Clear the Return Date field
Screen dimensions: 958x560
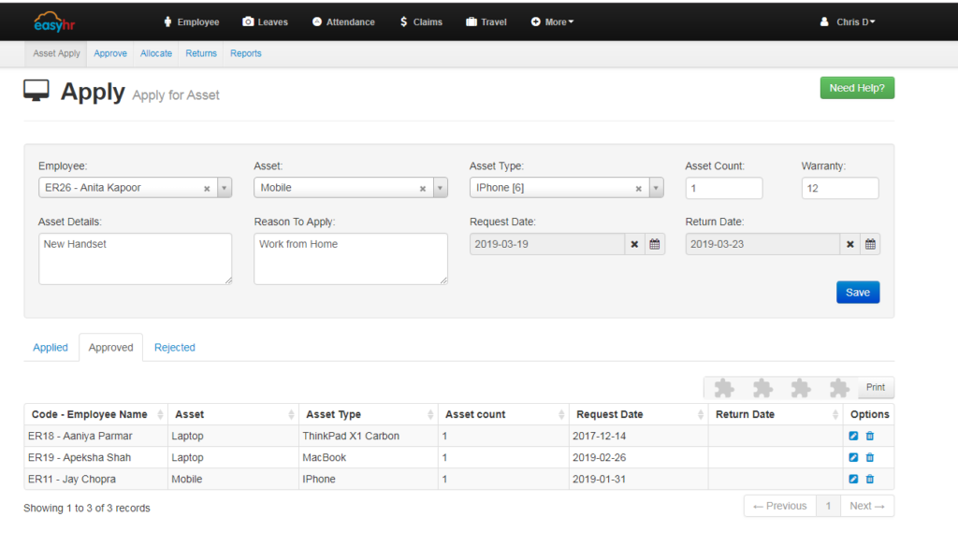click(x=850, y=243)
